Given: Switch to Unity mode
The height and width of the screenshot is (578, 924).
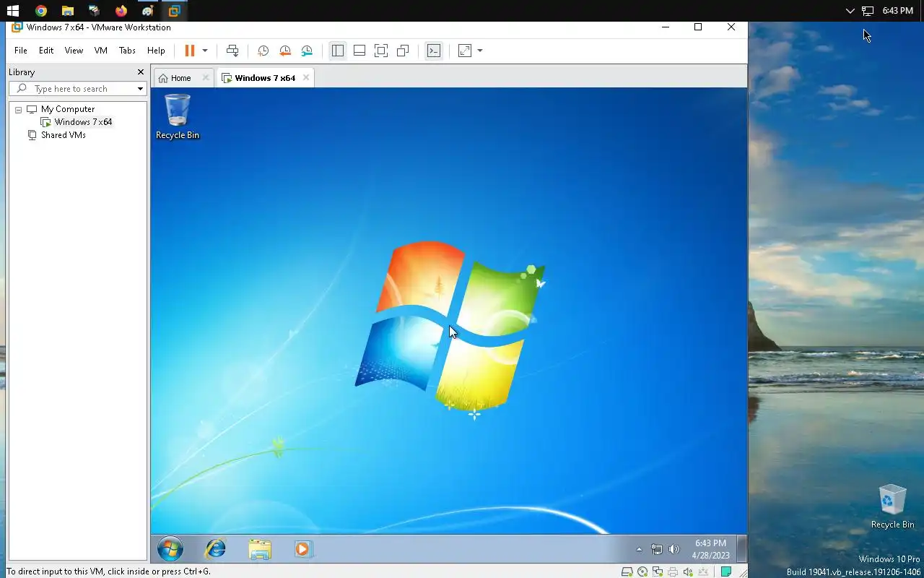Looking at the screenshot, I should 403,51.
